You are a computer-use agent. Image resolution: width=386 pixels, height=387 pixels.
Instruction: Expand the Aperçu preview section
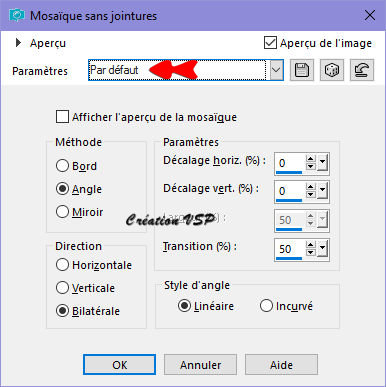[18, 43]
